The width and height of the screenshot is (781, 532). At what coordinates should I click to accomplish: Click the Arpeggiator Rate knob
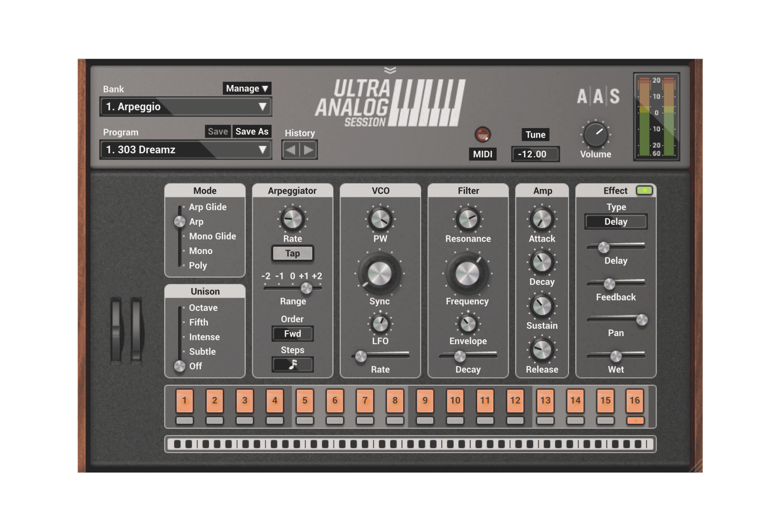(292, 219)
